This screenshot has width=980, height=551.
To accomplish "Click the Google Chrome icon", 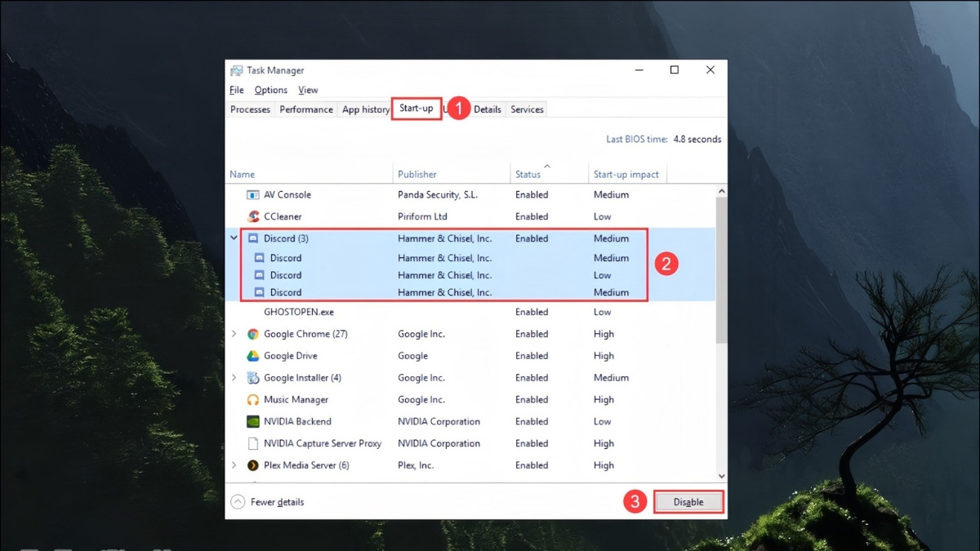I will [x=253, y=335].
